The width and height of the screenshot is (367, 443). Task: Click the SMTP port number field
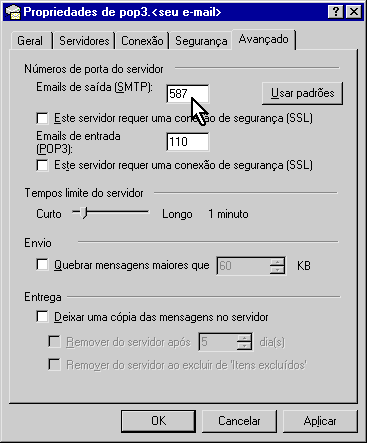188,94
